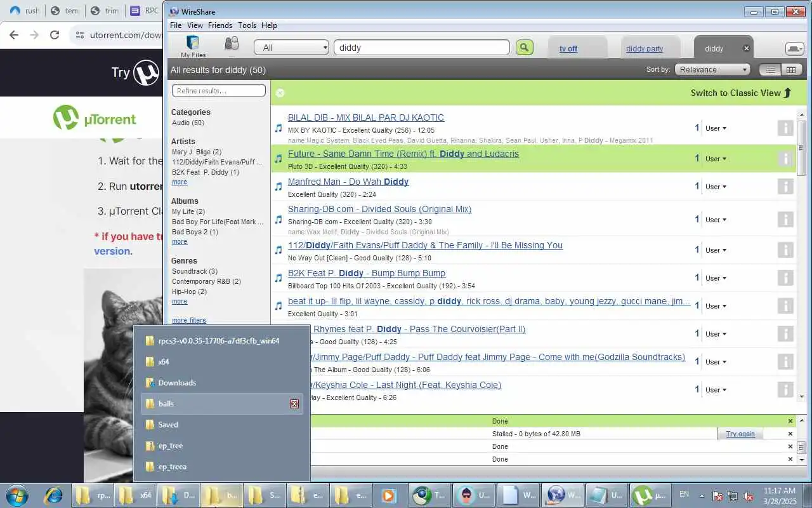Click music note icon of BILAL DIB
Viewport: 812px width, 508px height.
tap(278, 128)
